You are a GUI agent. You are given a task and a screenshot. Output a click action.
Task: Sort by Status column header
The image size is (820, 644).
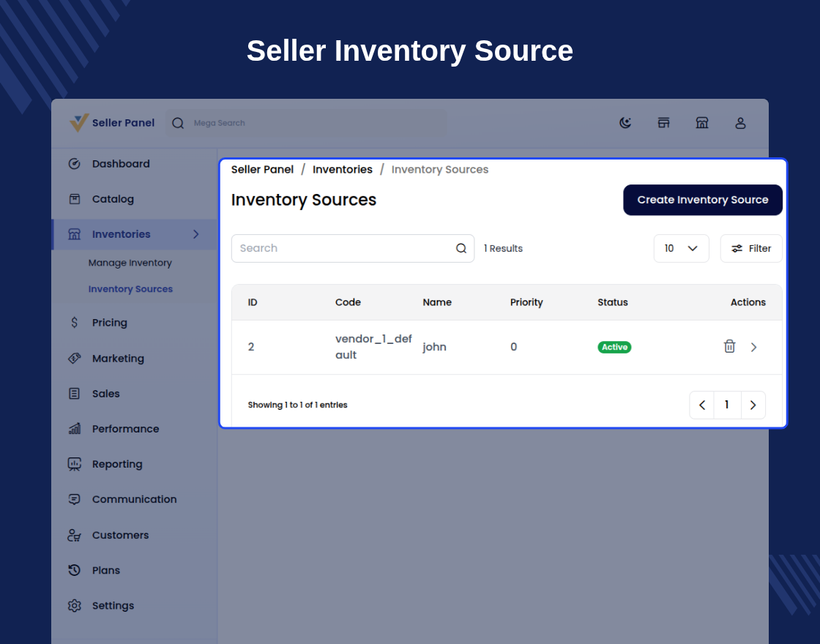(x=612, y=302)
